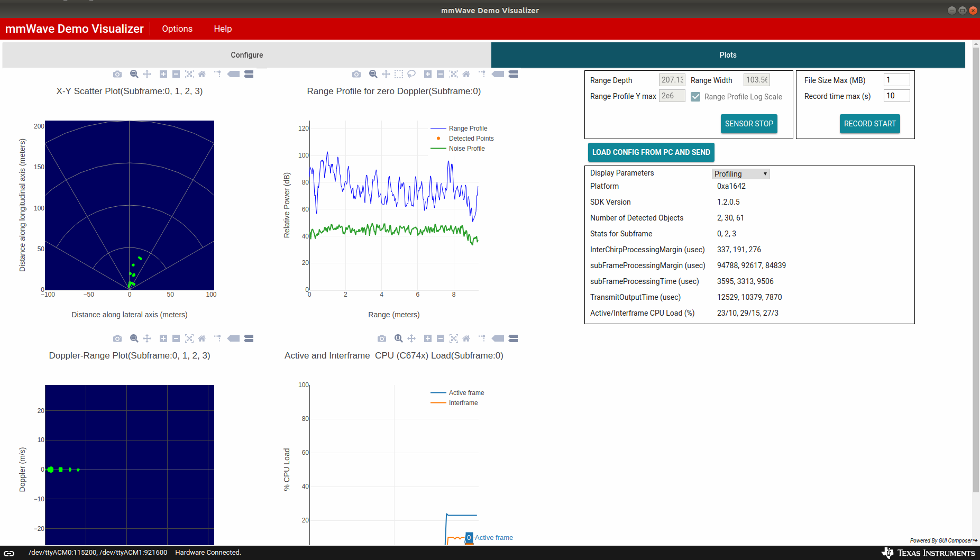Click the Record time max (s) input field
This screenshot has height=560, width=980.
click(896, 96)
